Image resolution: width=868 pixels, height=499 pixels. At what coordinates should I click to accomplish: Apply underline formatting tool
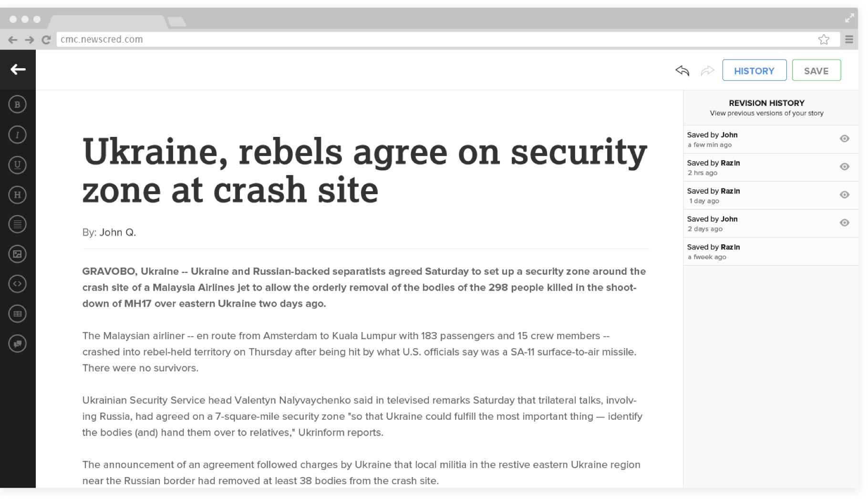tap(18, 165)
